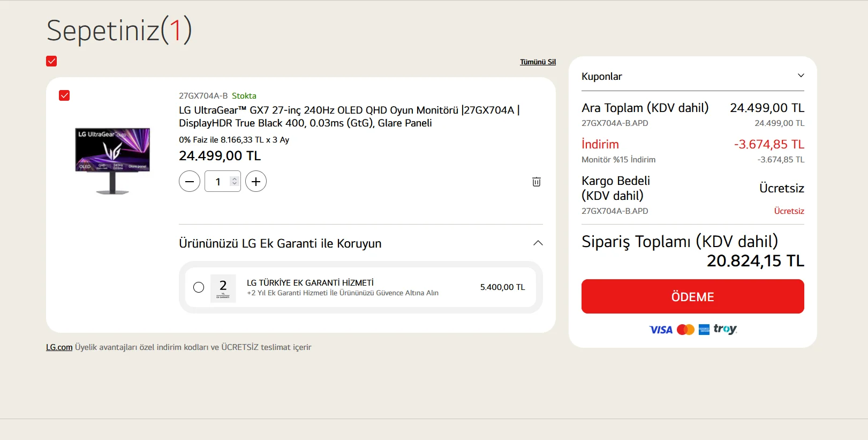Increase monitor quantity with plus button

click(256, 181)
